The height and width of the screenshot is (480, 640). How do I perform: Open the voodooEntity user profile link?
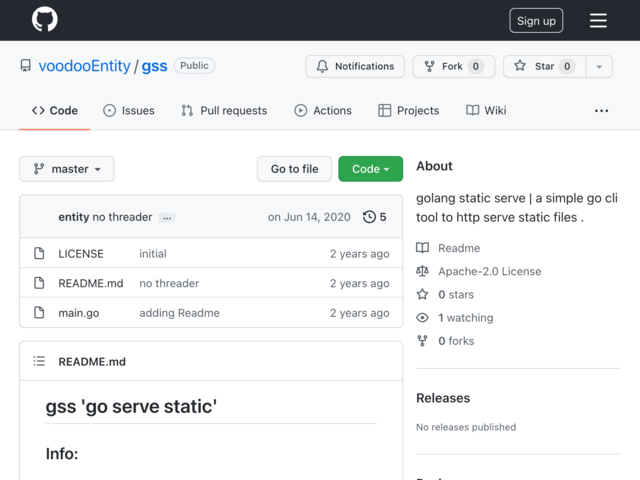[x=84, y=66]
